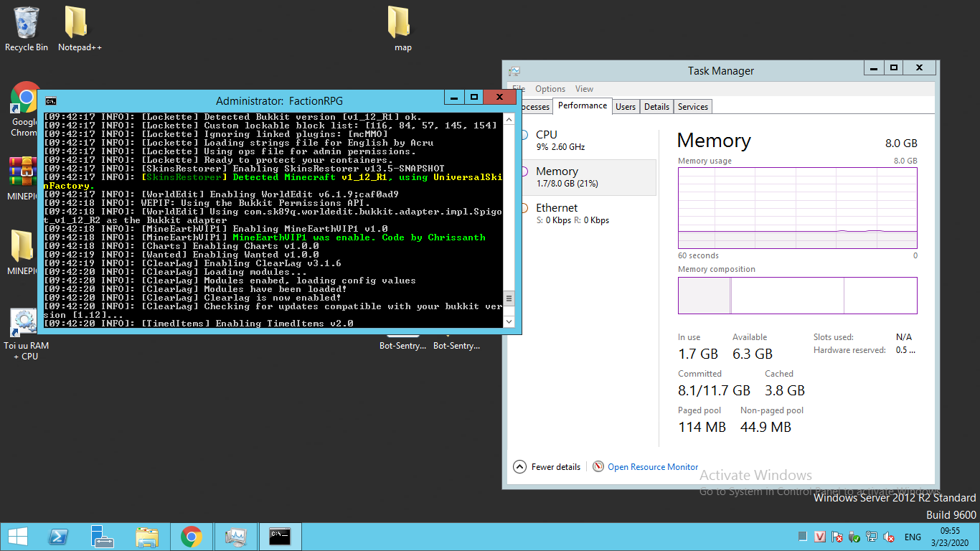Switch to the Details tab
The height and width of the screenshot is (551, 980).
click(x=656, y=107)
